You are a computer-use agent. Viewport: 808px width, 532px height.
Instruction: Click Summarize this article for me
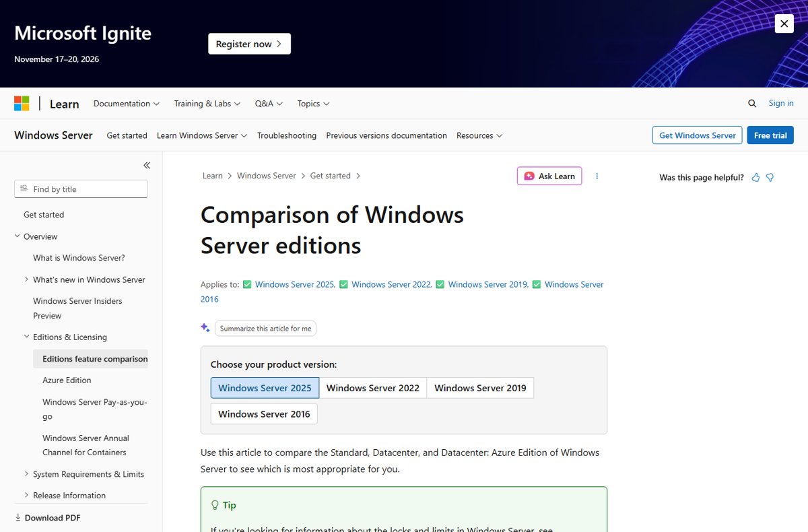pyautogui.click(x=265, y=329)
